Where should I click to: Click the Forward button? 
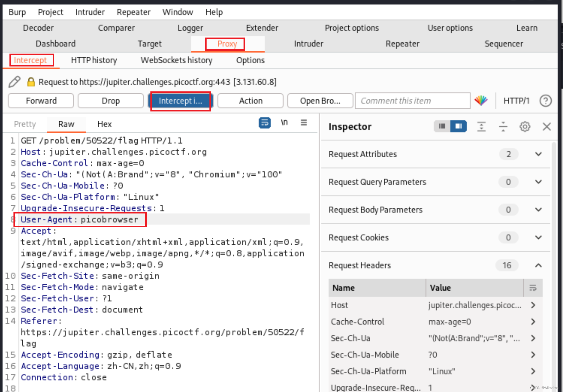point(41,101)
